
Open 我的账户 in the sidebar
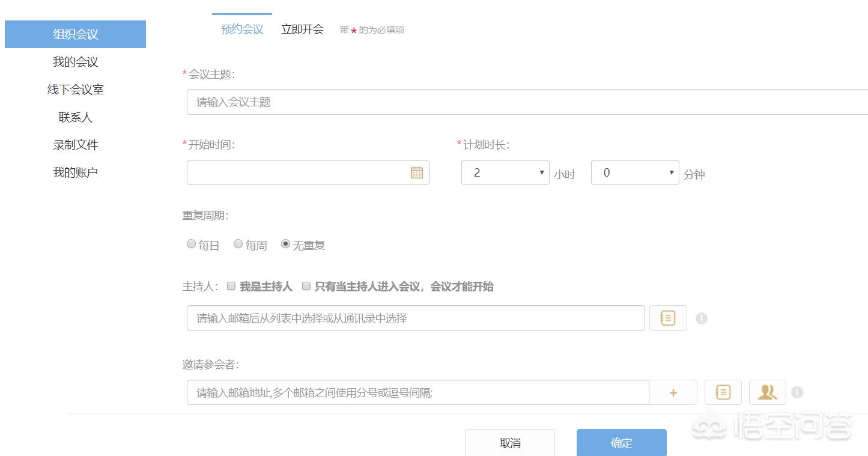click(x=75, y=172)
